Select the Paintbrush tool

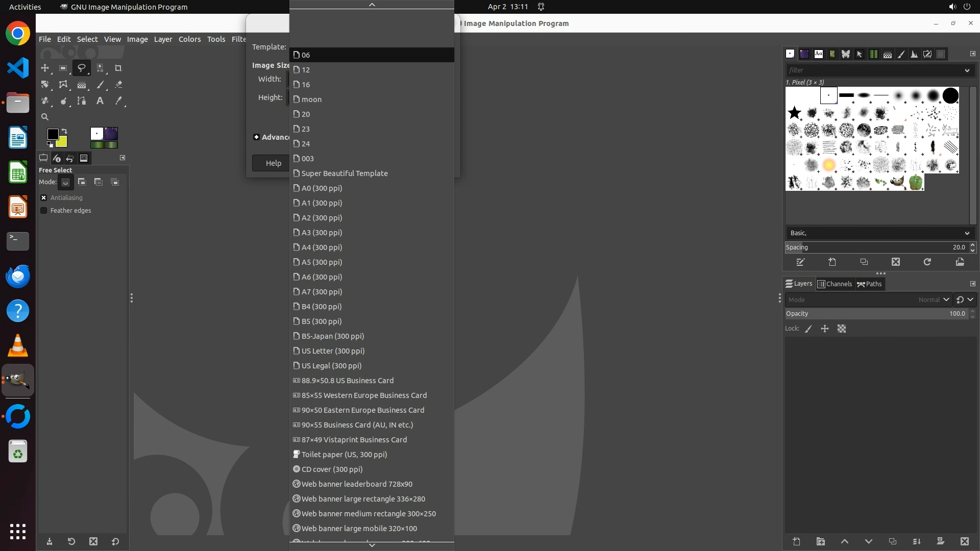[100, 85]
